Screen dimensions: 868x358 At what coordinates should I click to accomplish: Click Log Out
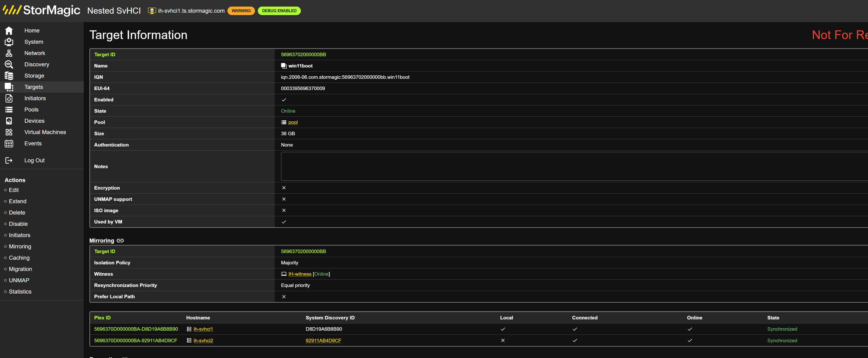click(x=34, y=160)
